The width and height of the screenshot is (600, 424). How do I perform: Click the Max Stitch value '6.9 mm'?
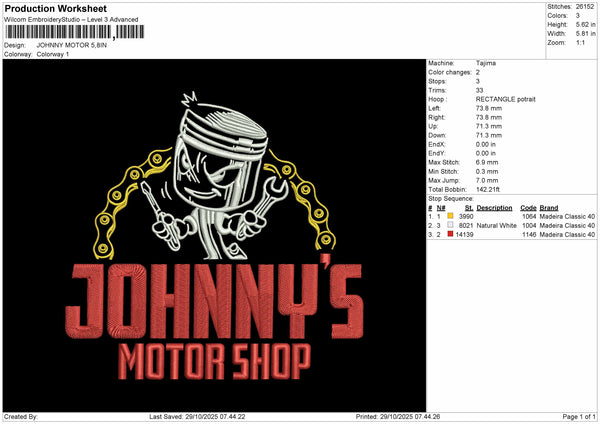(487, 163)
